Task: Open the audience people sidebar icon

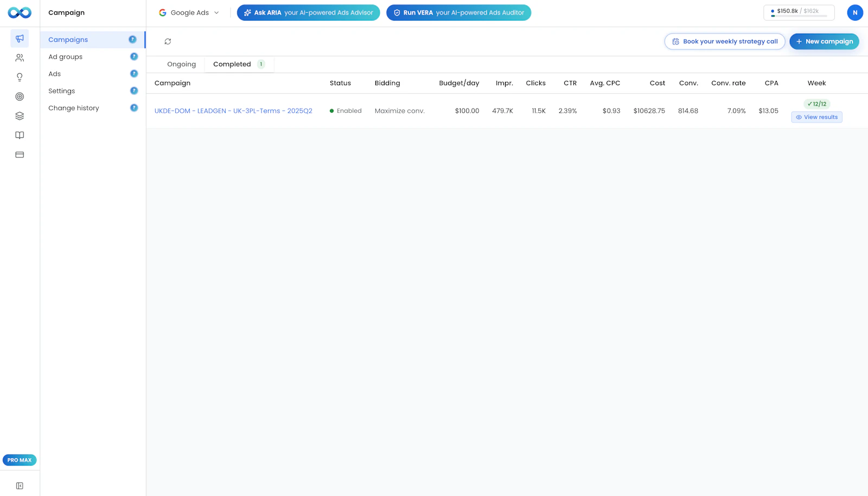Action: click(20, 58)
